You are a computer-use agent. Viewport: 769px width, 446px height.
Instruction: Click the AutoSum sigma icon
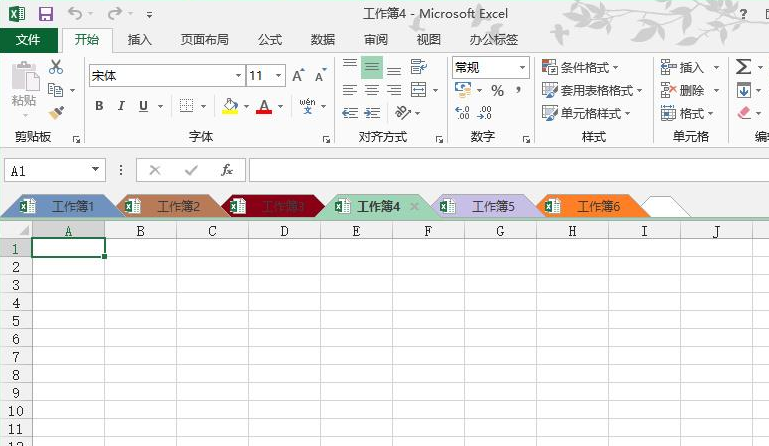[743, 67]
